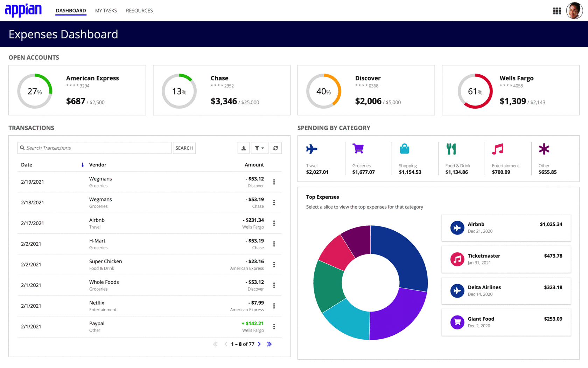The height and width of the screenshot is (368, 588).
Task: Select the Netflix vendor name
Action: coord(97,303)
